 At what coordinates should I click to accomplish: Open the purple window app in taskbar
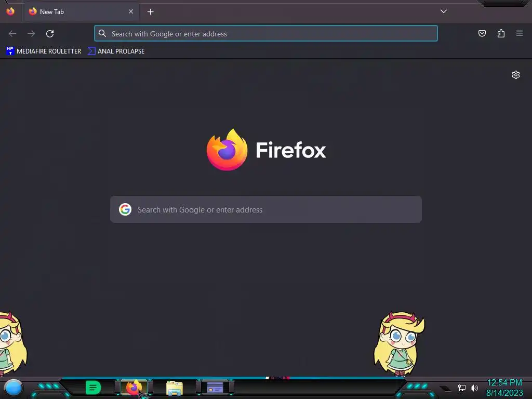click(215, 388)
